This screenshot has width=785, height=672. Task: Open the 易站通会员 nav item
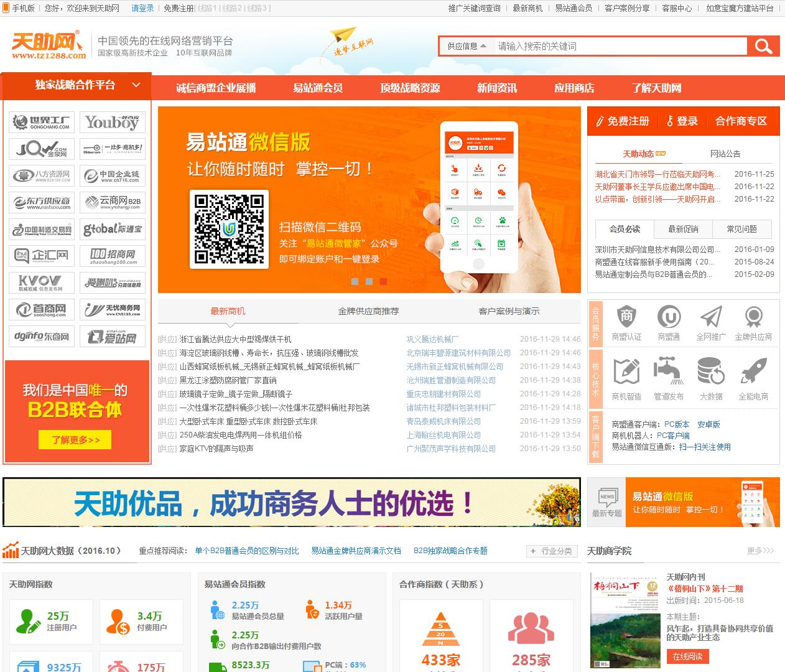tap(318, 88)
